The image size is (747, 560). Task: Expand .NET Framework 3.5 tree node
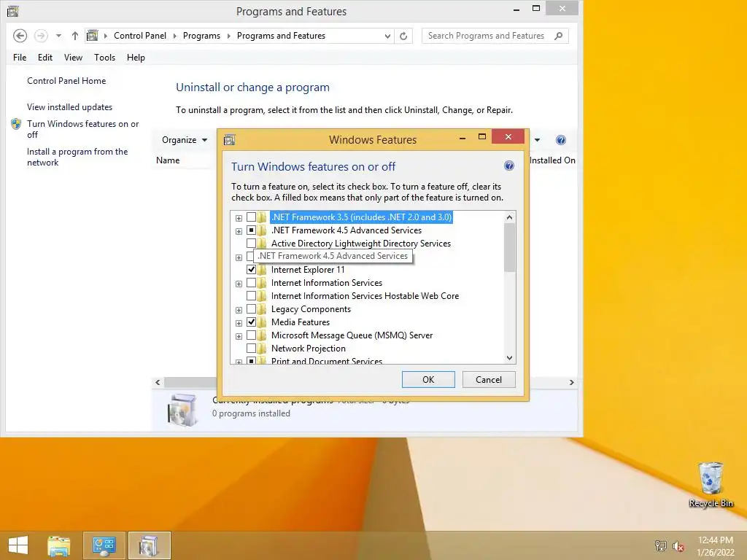(239, 218)
